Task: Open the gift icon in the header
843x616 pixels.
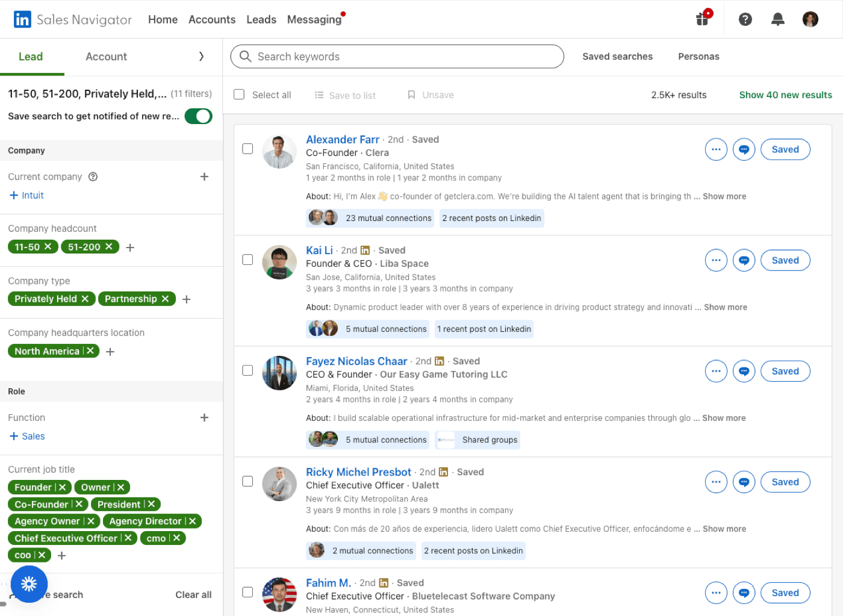Action: [x=703, y=19]
